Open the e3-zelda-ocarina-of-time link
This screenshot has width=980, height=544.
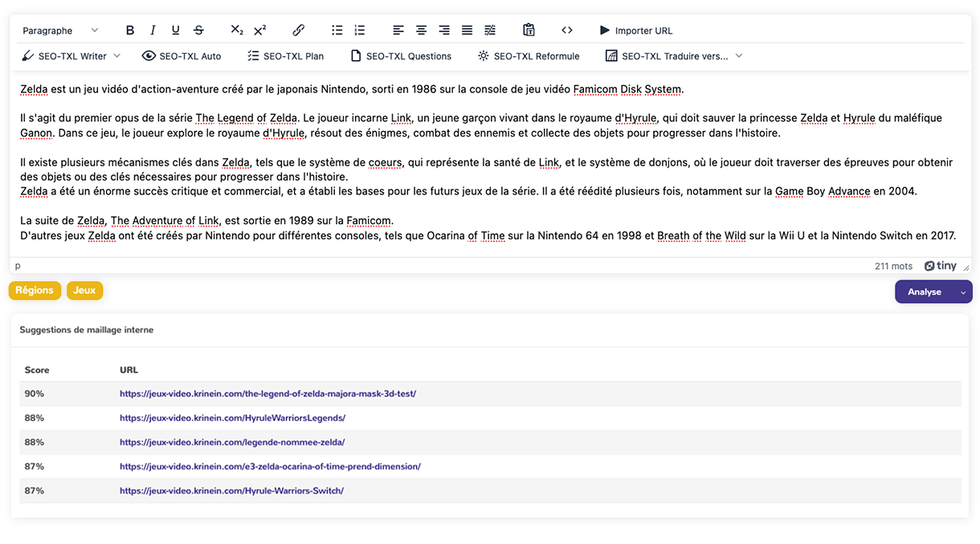pos(270,466)
